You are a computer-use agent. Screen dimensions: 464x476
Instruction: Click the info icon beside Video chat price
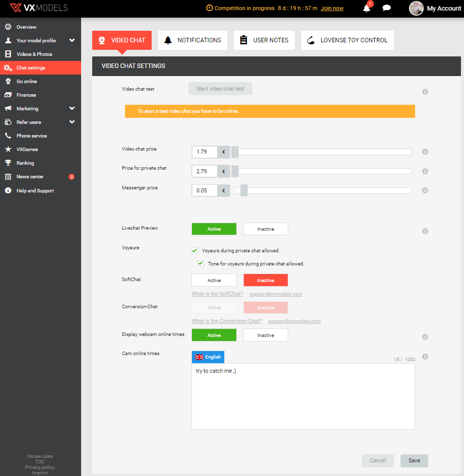425,152
